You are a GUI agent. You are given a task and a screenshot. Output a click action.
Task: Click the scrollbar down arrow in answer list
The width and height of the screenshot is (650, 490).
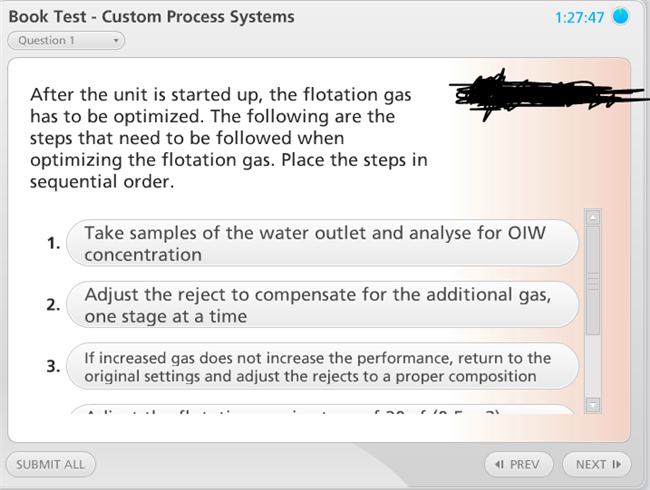[x=592, y=404]
